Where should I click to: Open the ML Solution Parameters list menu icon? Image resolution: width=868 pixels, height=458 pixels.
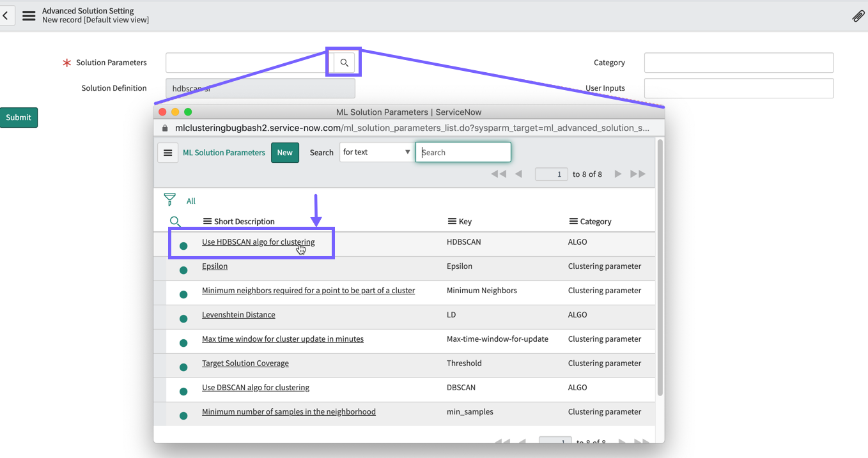(167, 153)
